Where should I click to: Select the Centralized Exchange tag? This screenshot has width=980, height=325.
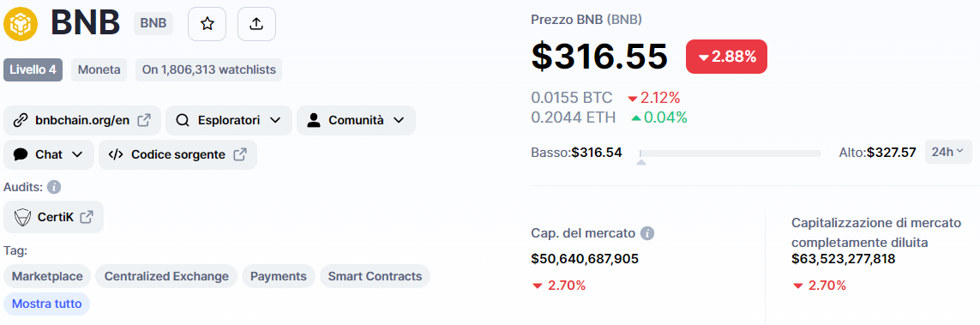[166, 276]
